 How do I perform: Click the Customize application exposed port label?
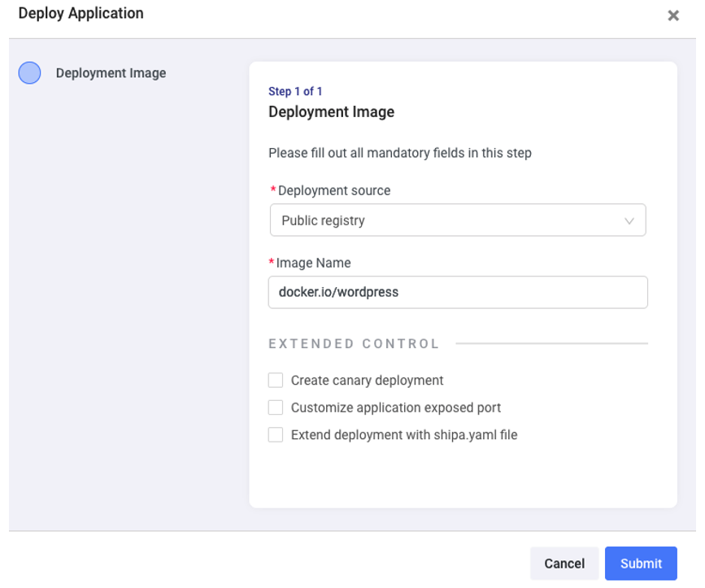tap(395, 407)
